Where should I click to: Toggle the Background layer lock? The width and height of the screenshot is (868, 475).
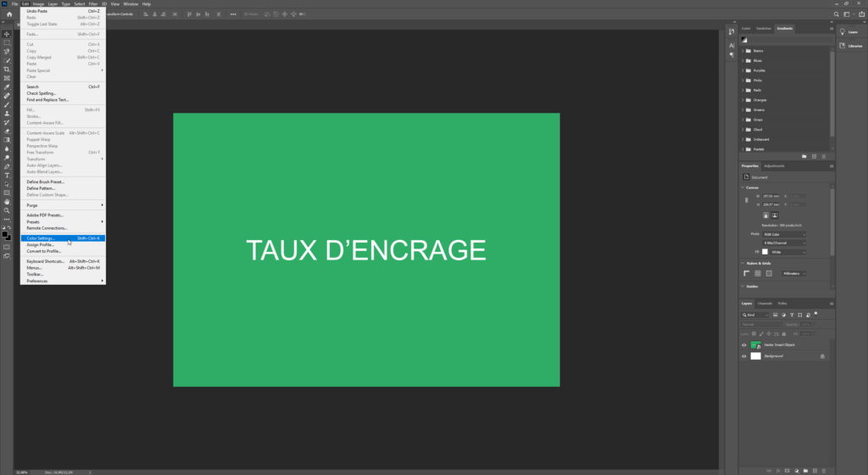[822, 356]
